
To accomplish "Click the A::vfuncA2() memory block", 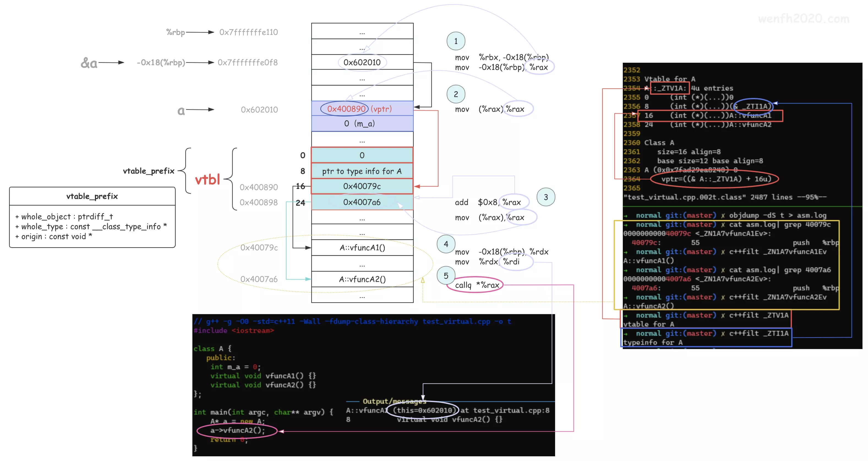I will 362,279.
